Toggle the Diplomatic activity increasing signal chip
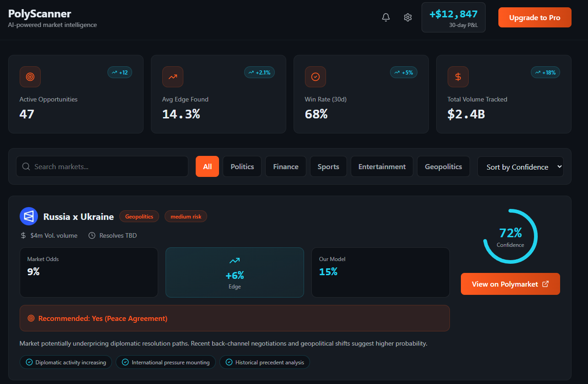588x384 pixels. click(65, 362)
